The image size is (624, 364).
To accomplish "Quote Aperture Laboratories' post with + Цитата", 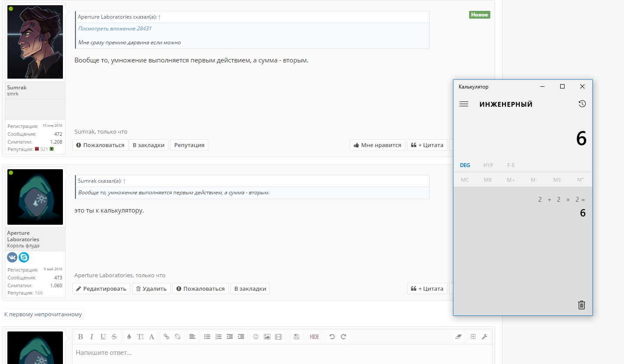I will (x=427, y=289).
